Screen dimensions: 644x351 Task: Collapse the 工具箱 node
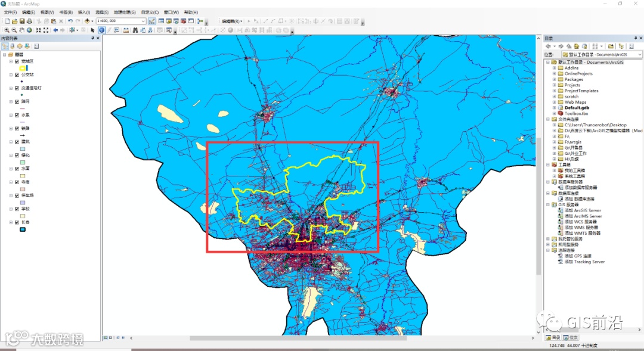(x=548, y=164)
